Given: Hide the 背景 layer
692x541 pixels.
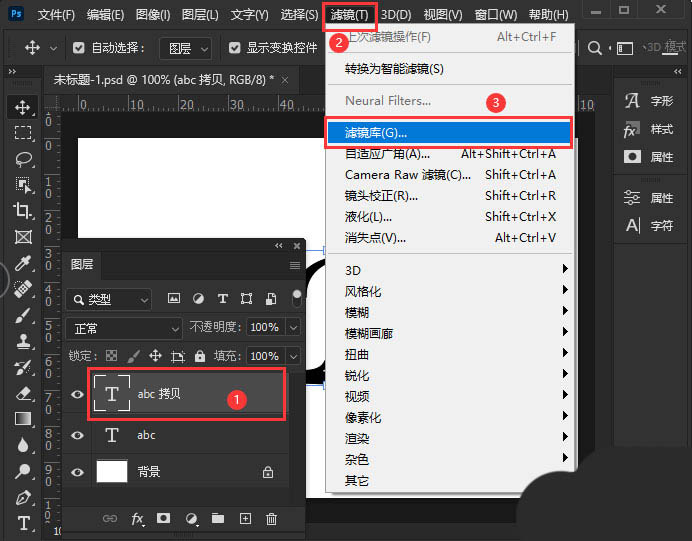Looking at the screenshot, I should (77, 472).
